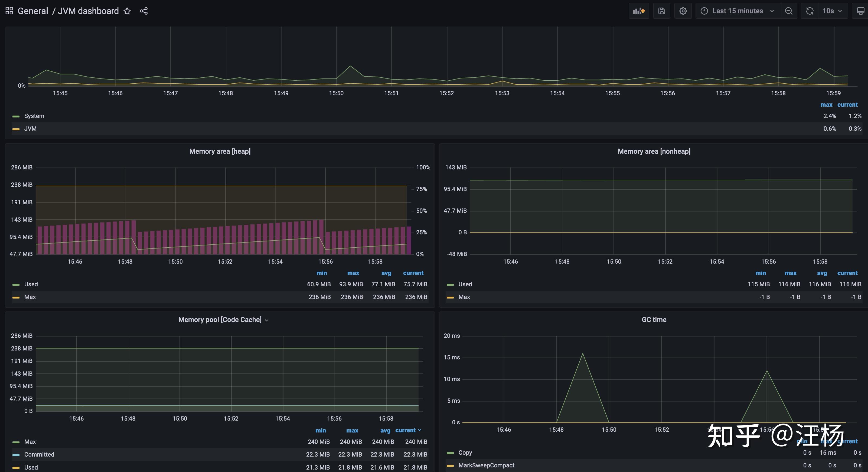Save the dashboard with the disk icon
Screen dimensions: 868x472
click(661, 11)
